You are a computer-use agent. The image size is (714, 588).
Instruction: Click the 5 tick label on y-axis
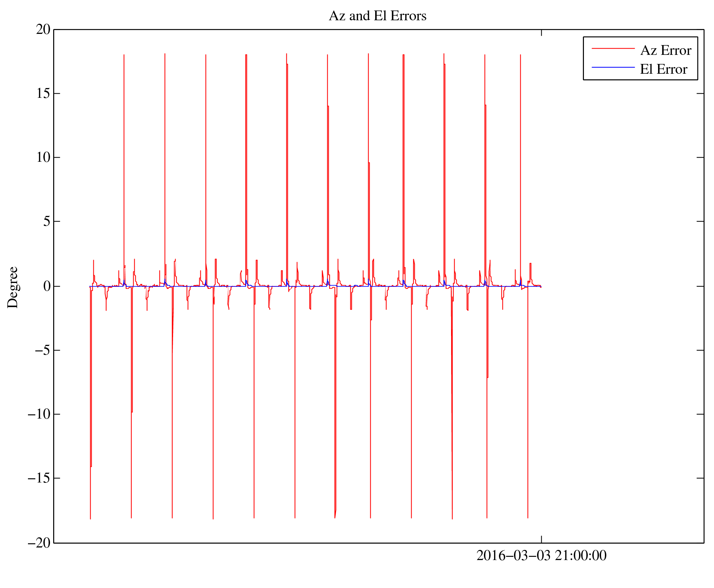coord(47,221)
